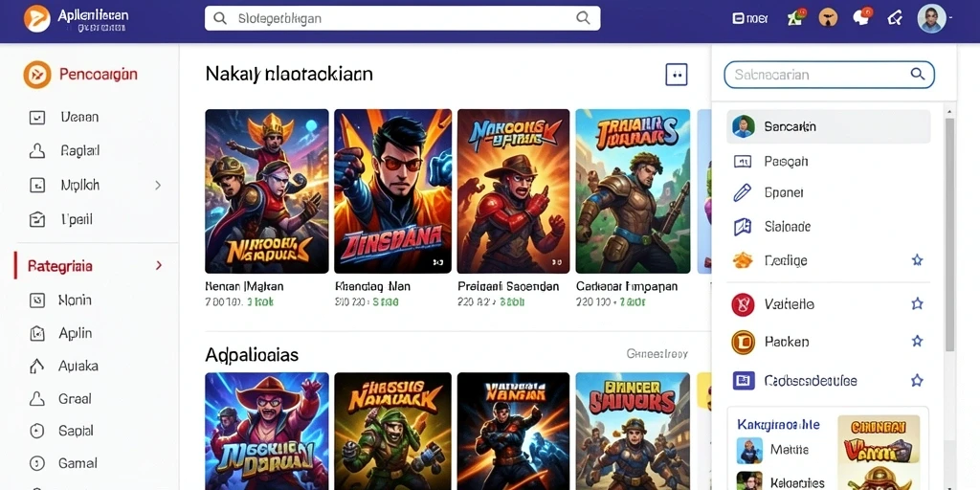The image size is (980, 490).
Task: Open the green notification icon with red badge
Action: [x=796, y=17]
